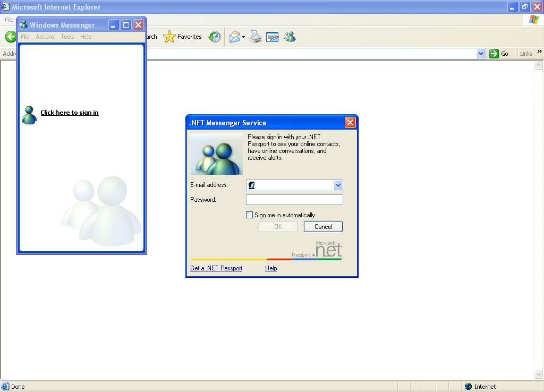Click the Print icon in toolbar

[x=256, y=37]
